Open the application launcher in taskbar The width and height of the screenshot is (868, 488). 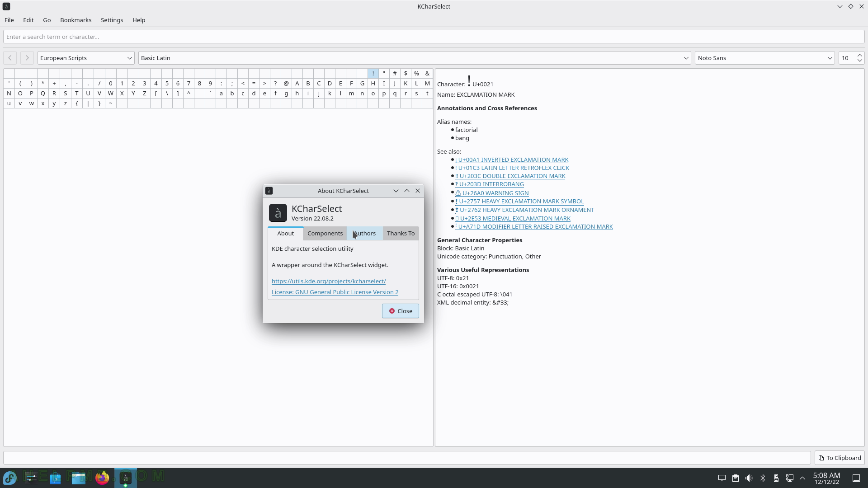[10, 478]
